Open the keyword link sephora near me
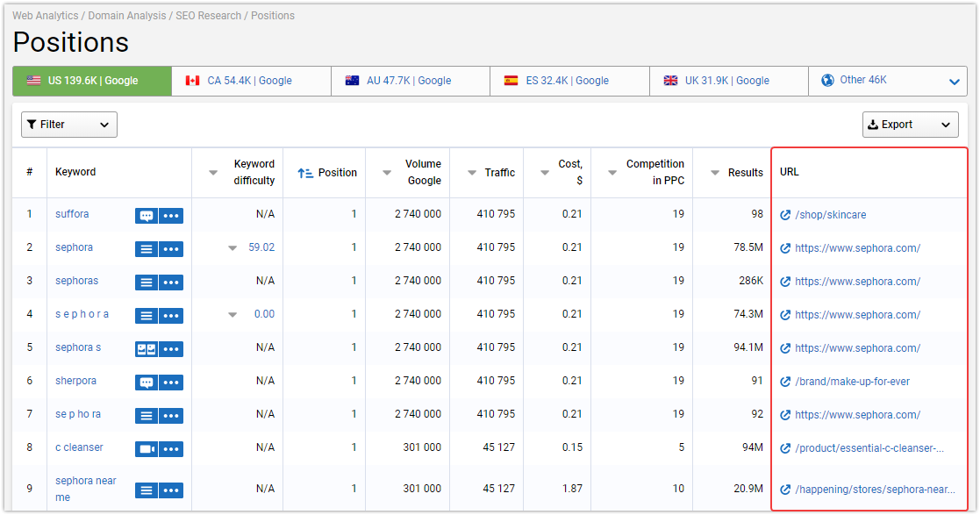980x515 pixels. [86, 489]
